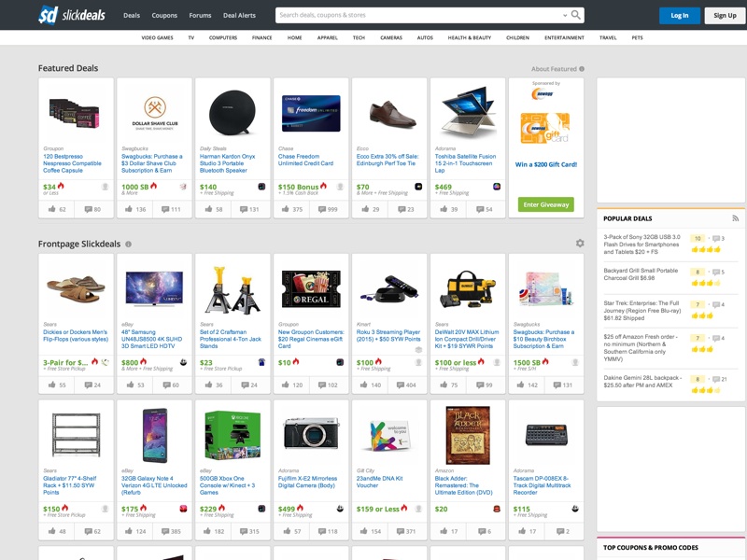Click the Regal ticket thumbnail
Viewport: 747px width, 560px height.
coord(311,288)
